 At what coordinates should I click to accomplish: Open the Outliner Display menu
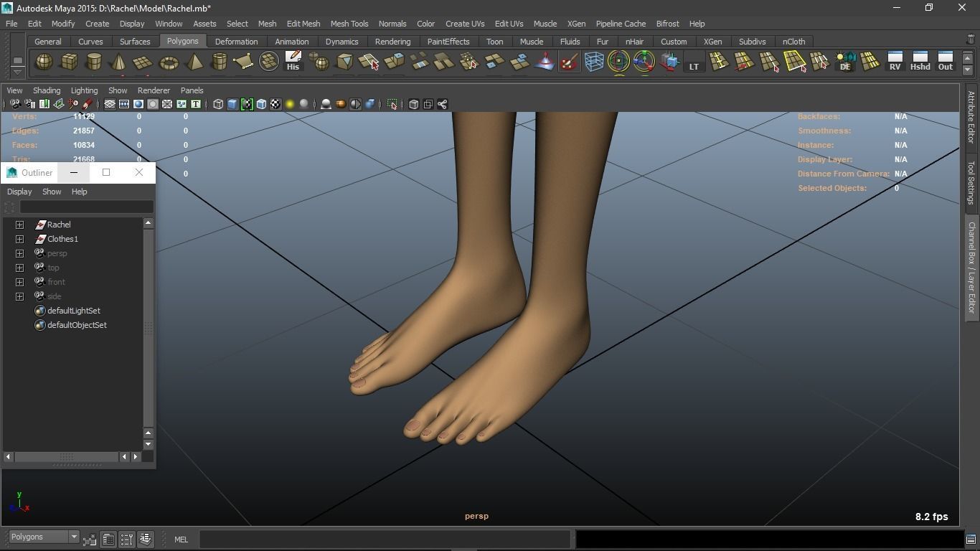(x=19, y=192)
